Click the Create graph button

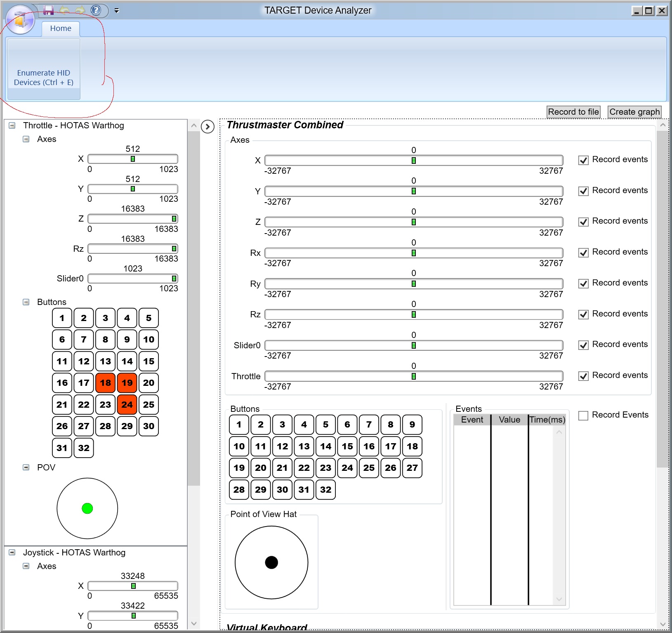click(x=634, y=112)
